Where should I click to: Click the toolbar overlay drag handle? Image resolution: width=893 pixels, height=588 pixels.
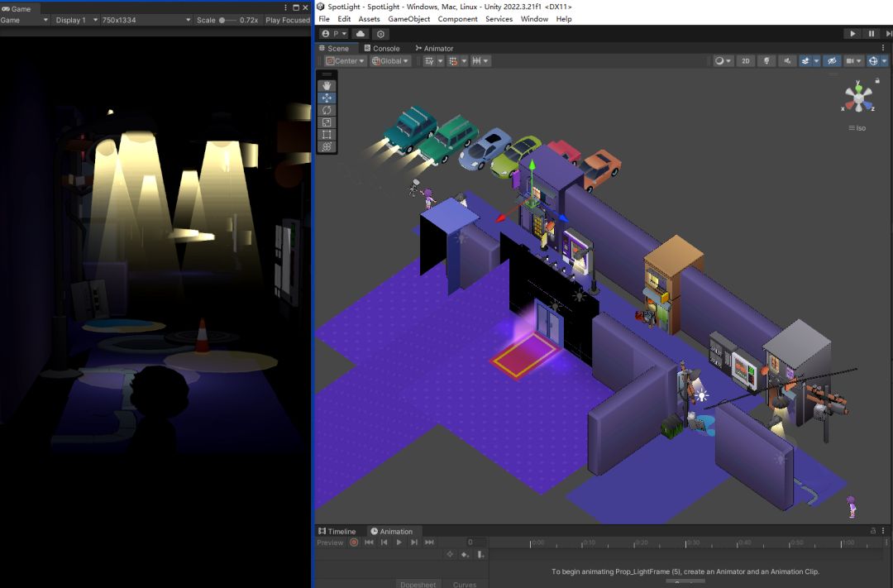click(x=327, y=74)
